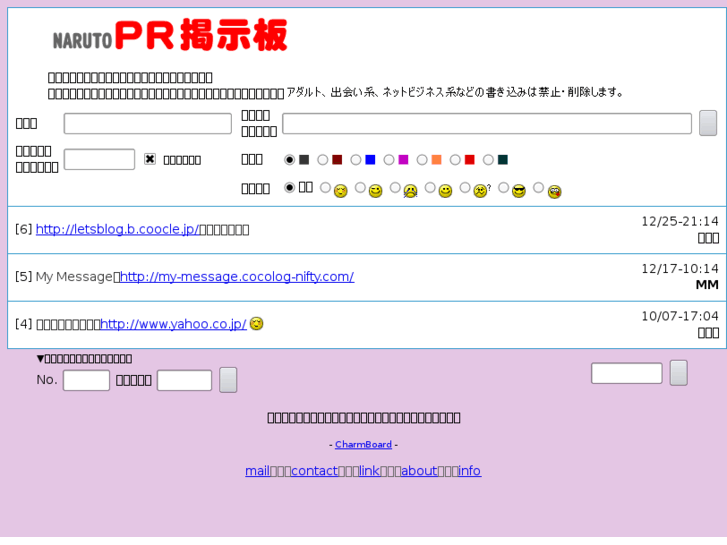Image resolution: width=727 pixels, height=545 pixels.
Task: Choose the blue text color radio
Action: tap(356, 160)
